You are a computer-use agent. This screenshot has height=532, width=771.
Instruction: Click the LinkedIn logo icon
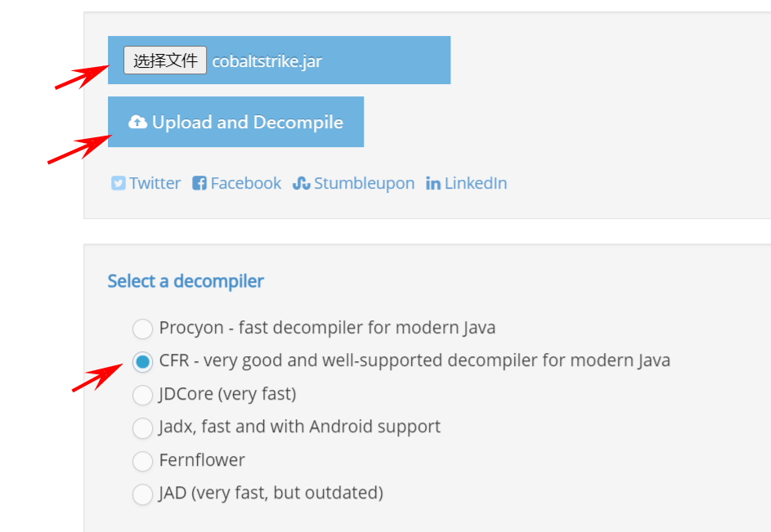pyautogui.click(x=433, y=183)
